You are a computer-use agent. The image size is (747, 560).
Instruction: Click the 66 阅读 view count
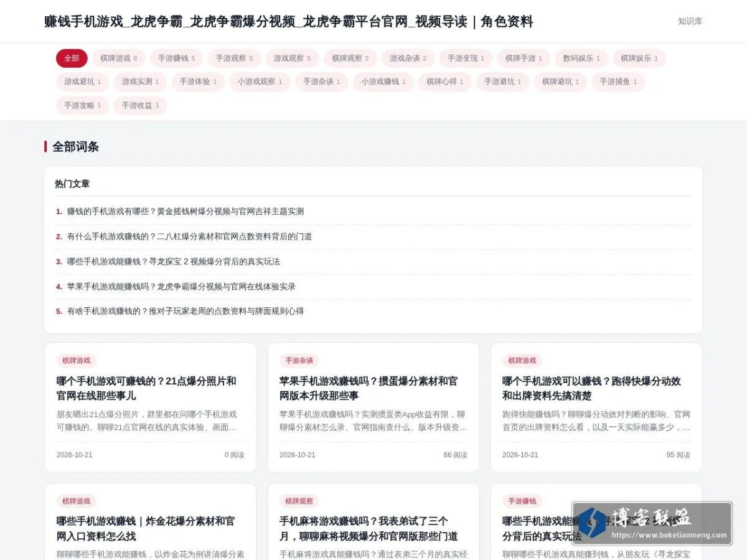coord(456,455)
